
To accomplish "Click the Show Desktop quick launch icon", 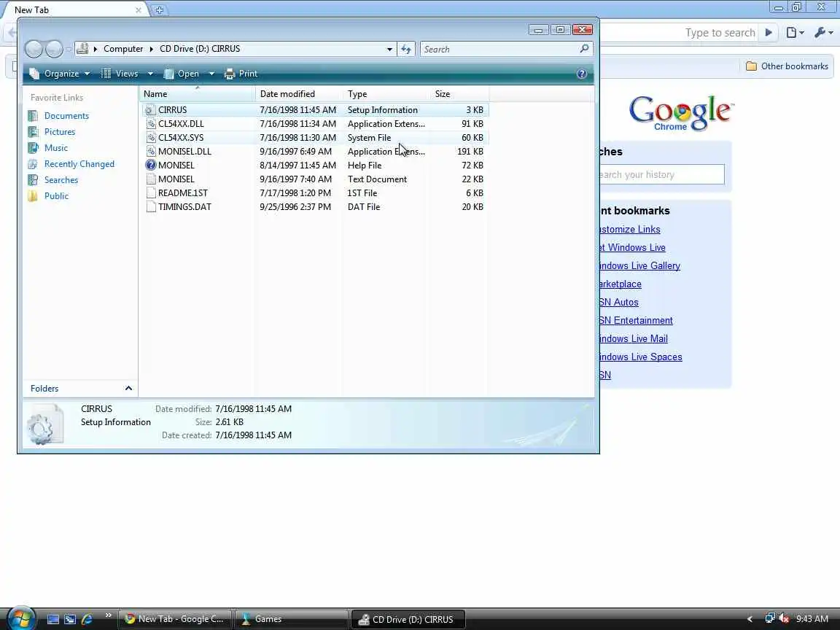I will tap(53, 619).
